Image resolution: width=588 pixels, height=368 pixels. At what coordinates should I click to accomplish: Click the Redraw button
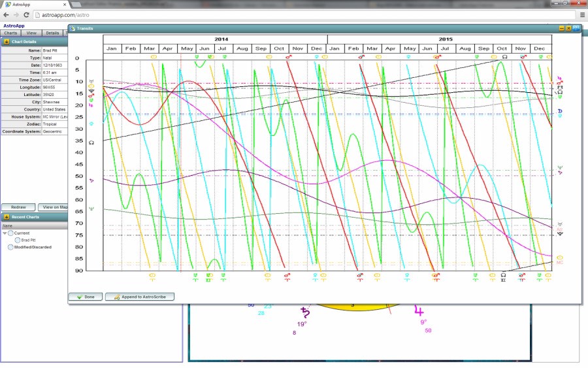pyautogui.click(x=18, y=207)
